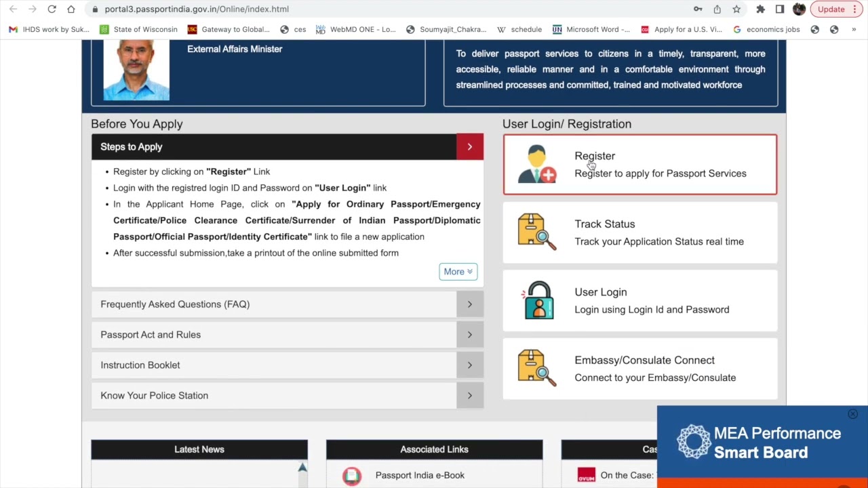Click the Passport India e-Book link
This screenshot has width=868, height=488.
[420, 475]
